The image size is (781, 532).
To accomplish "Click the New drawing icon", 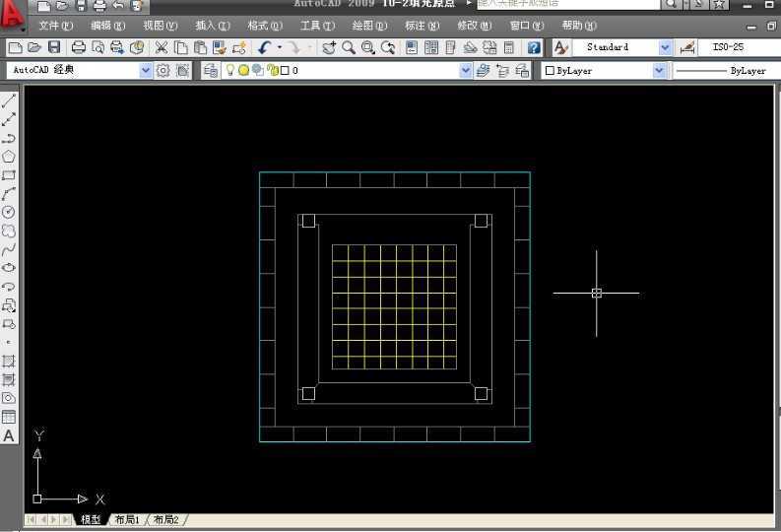I will (x=16, y=48).
